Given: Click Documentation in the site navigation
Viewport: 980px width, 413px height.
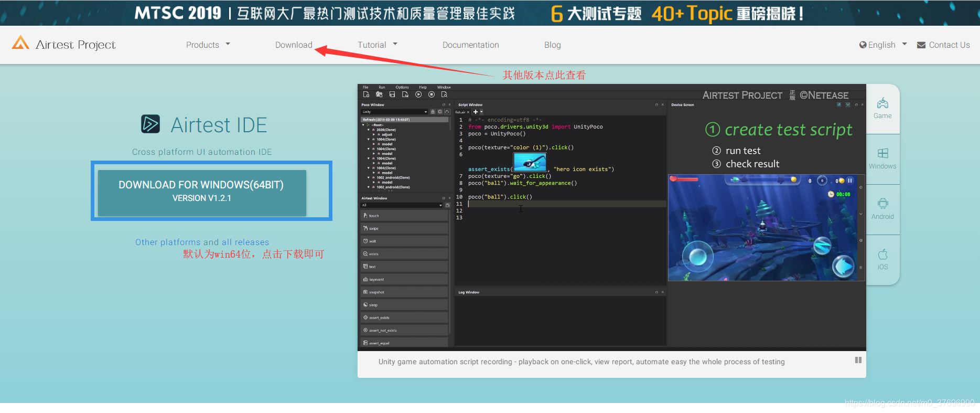Looking at the screenshot, I should click(x=470, y=45).
